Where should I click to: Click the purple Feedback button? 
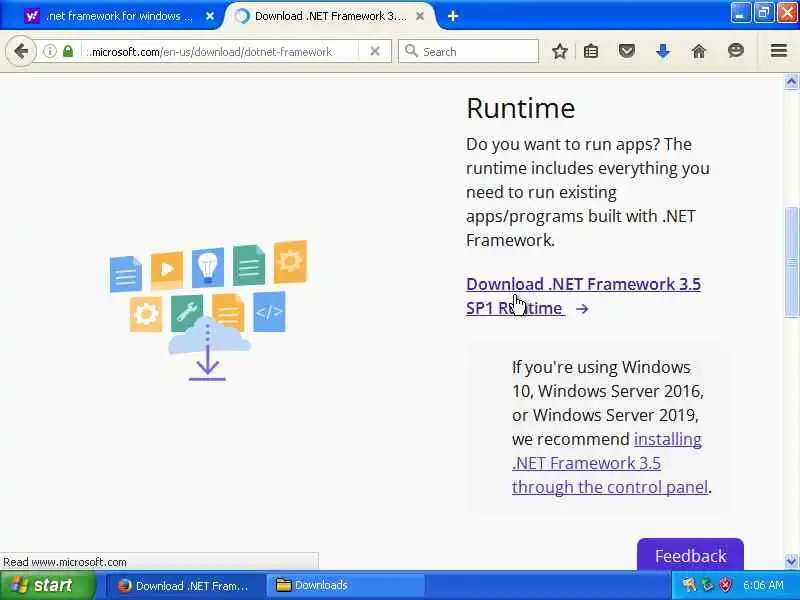(x=690, y=555)
